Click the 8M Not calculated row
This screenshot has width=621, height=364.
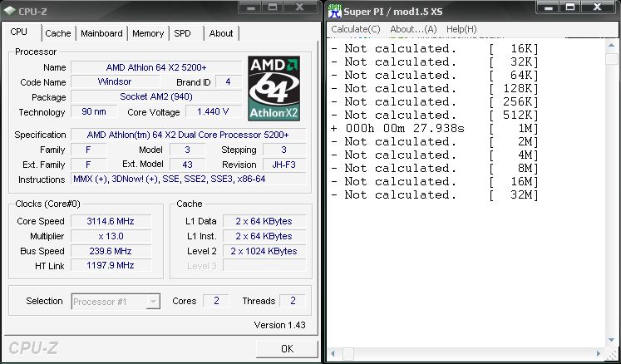tap(435, 169)
